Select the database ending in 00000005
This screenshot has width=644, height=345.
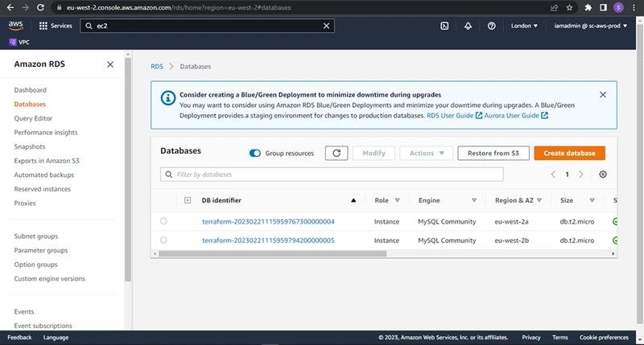coord(163,240)
